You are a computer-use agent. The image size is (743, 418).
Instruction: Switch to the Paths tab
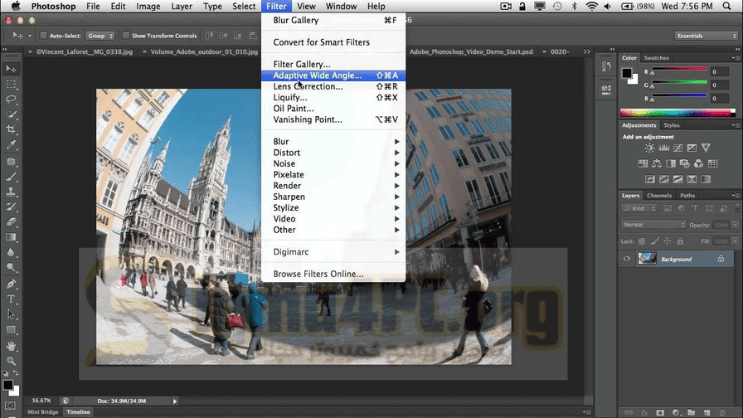(687, 195)
